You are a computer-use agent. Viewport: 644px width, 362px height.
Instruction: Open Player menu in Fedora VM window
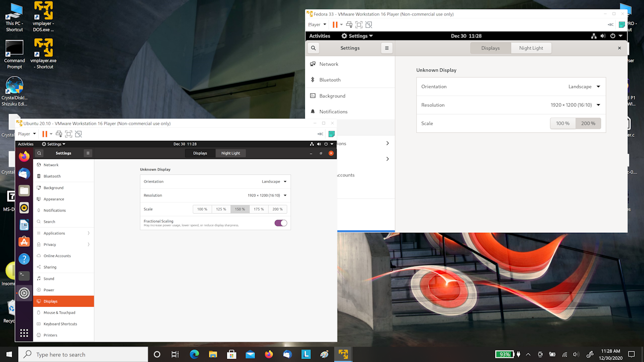pyautogui.click(x=317, y=24)
